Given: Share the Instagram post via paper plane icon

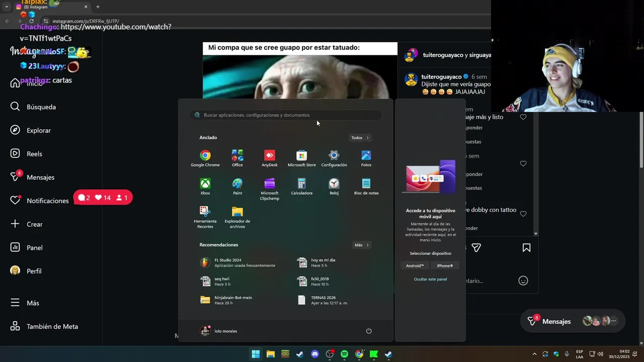Looking at the screenshot, I should (x=476, y=248).
